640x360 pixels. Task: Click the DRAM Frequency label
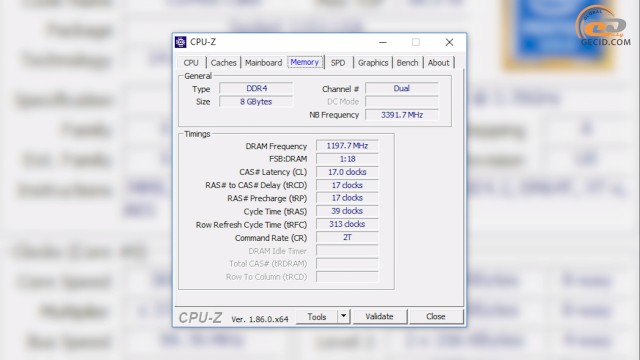(276, 146)
